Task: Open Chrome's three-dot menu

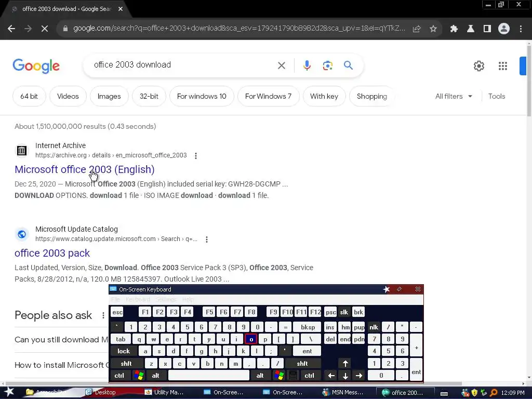Action: pos(521,29)
